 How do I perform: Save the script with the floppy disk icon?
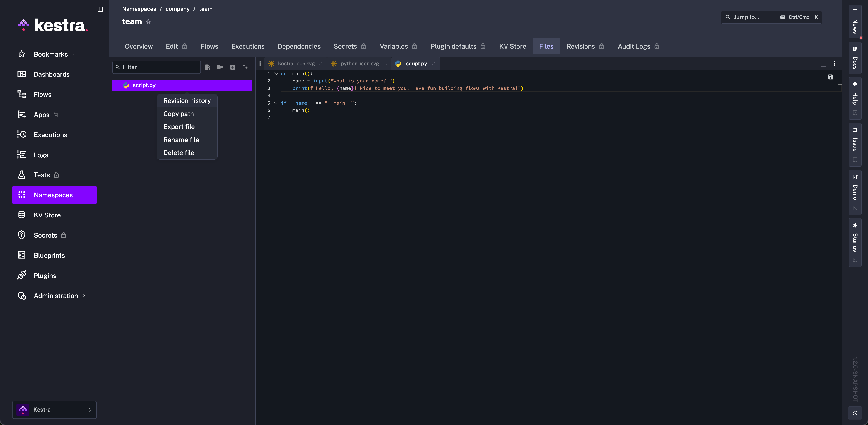(x=831, y=77)
